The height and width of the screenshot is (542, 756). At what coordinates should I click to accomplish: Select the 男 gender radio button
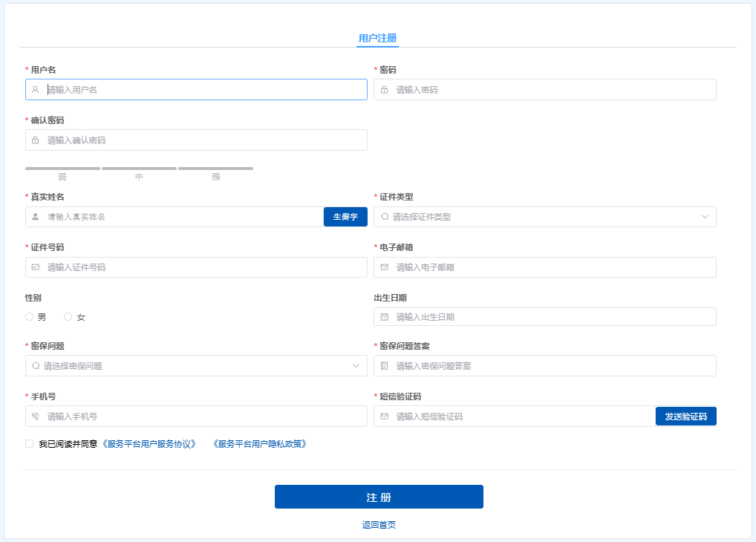30,317
